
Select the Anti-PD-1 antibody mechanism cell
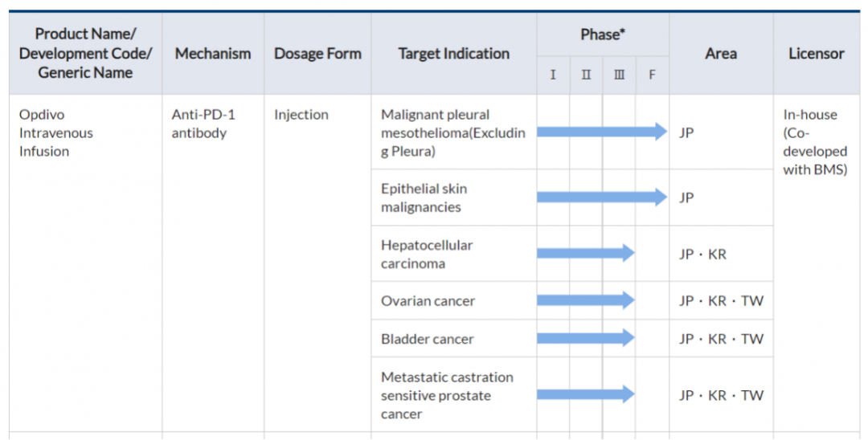pos(199,124)
